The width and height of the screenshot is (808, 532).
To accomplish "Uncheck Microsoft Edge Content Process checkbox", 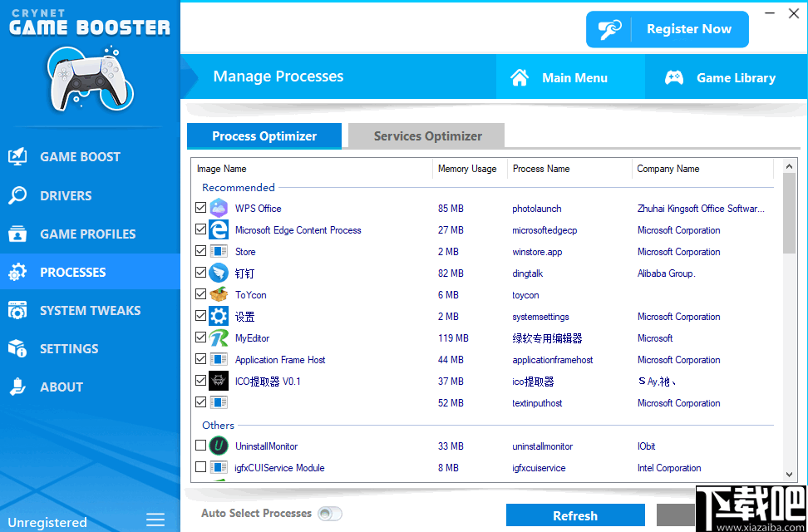I will 201,229.
